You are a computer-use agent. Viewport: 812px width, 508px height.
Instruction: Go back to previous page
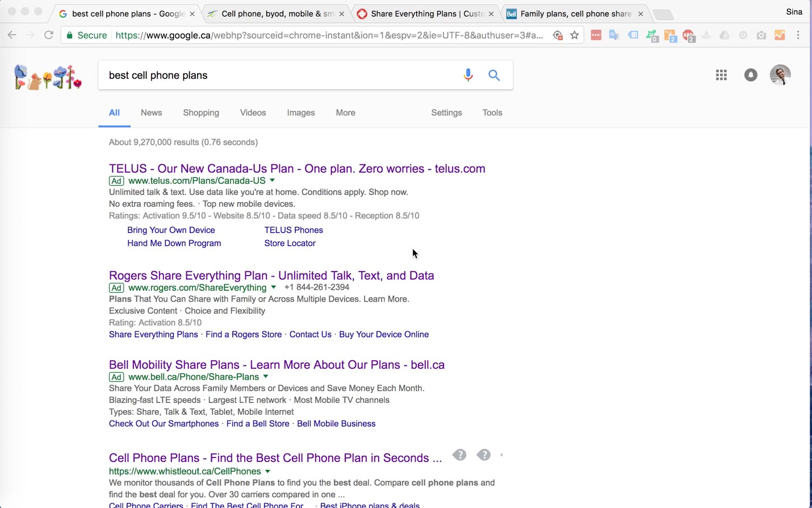click(x=12, y=35)
